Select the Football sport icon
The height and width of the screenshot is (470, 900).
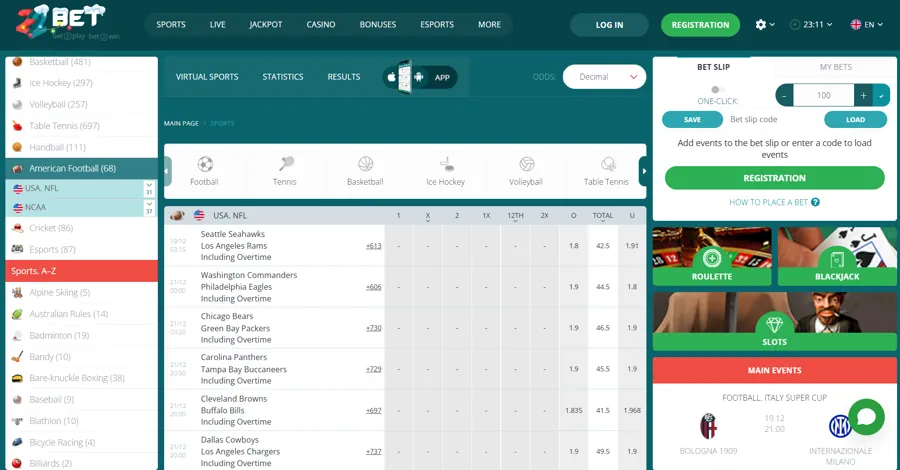205,165
